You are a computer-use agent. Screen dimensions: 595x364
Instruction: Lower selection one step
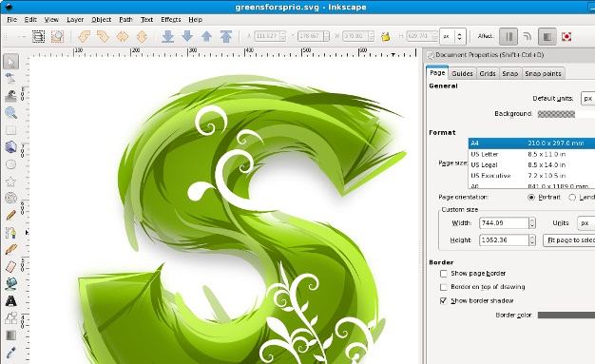[x=187, y=36]
